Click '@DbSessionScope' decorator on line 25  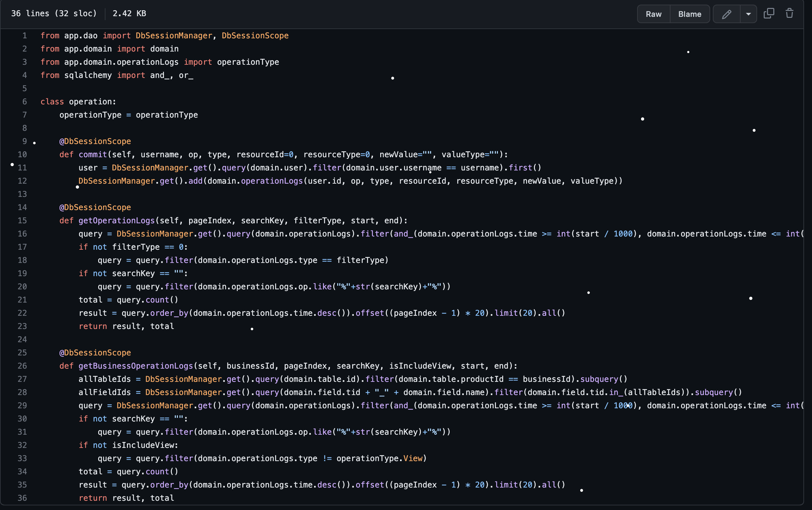pyautogui.click(x=95, y=353)
